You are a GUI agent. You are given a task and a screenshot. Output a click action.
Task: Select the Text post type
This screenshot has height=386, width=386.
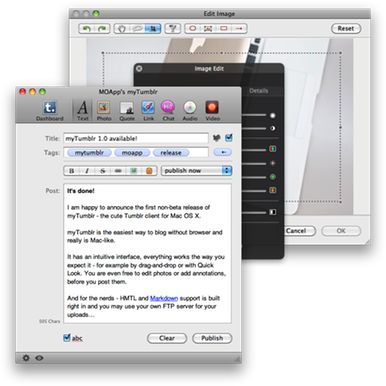click(x=82, y=111)
